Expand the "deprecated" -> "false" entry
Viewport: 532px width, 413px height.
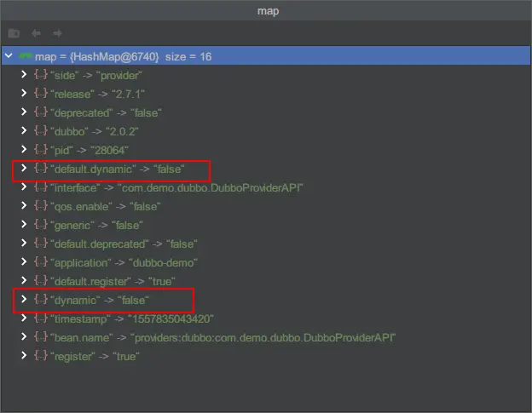point(24,112)
